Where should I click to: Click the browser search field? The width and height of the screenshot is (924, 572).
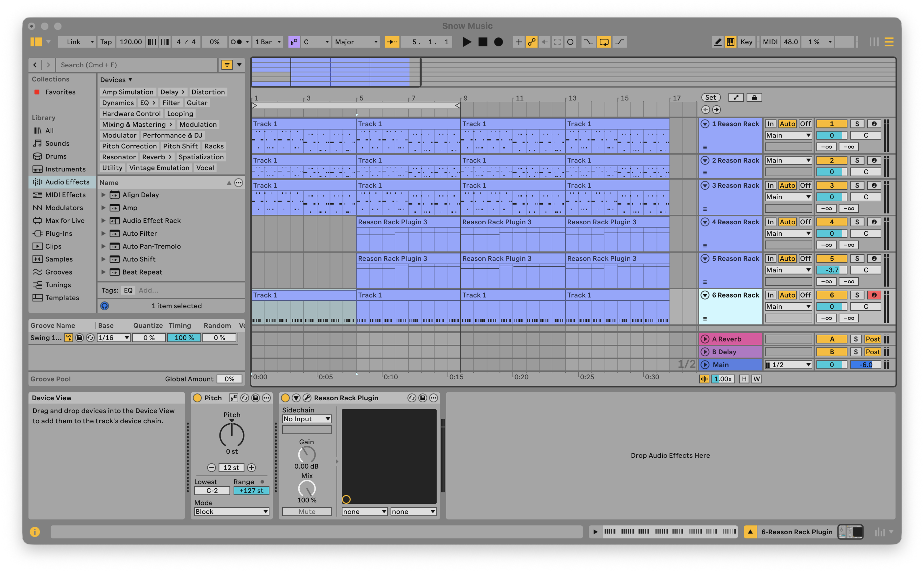pos(137,65)
